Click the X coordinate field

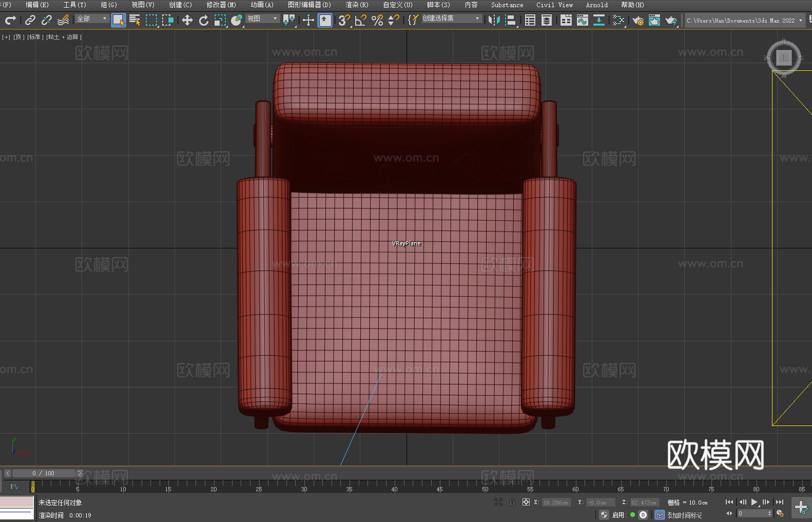[557, 502]
